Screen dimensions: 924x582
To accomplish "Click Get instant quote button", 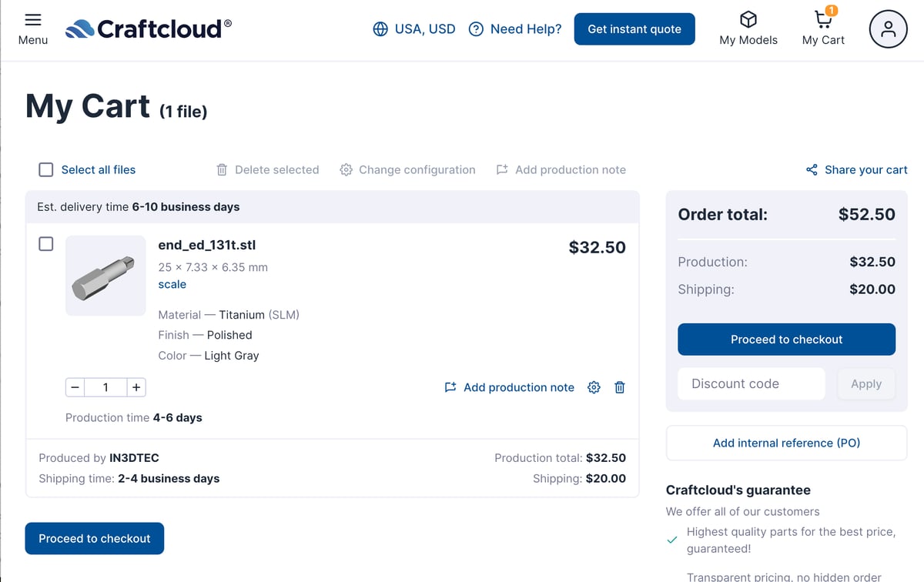I will click(x=634, y=29).
